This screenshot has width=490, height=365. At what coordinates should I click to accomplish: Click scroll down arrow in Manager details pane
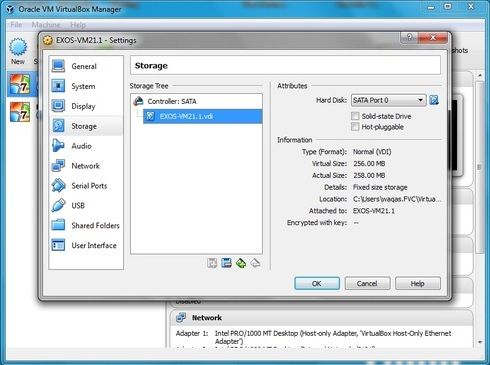[480, 342]
